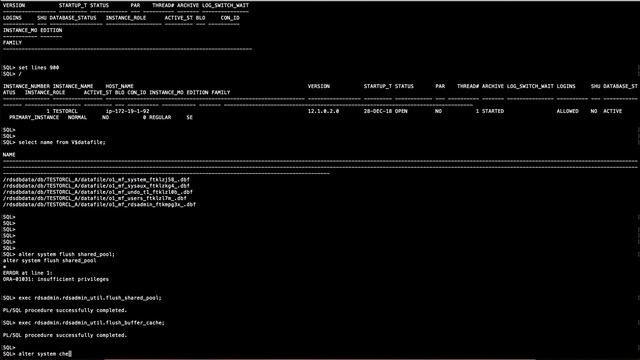
Task: Select the o1_mf_users datafile path
Action: 95,198
